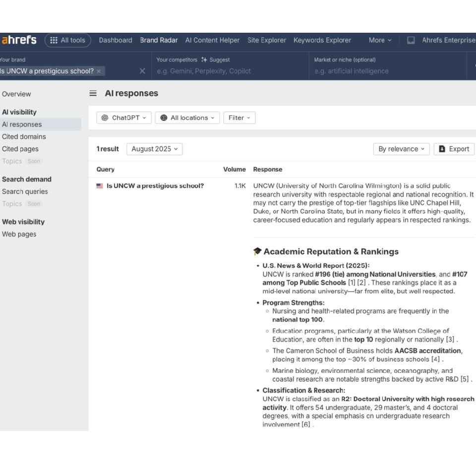Open the Overview sidebar item
This screenshot has height=476, width=476.
click(16, 94)
